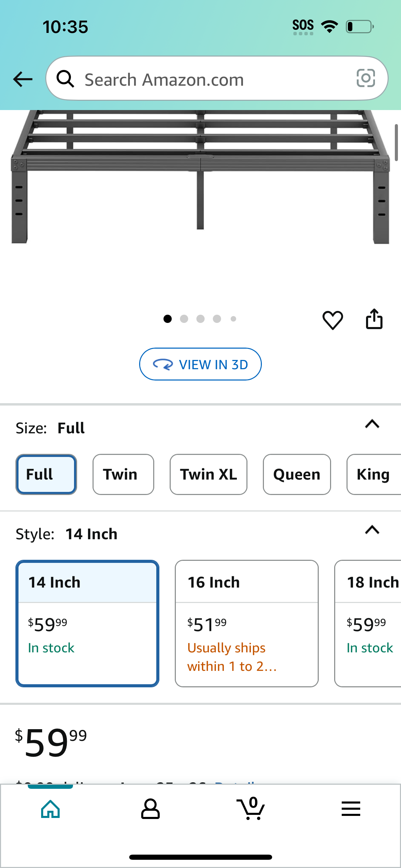Add item to wish list heart
The width and height of the screenshot is (401, 868).
pos(332,320)
